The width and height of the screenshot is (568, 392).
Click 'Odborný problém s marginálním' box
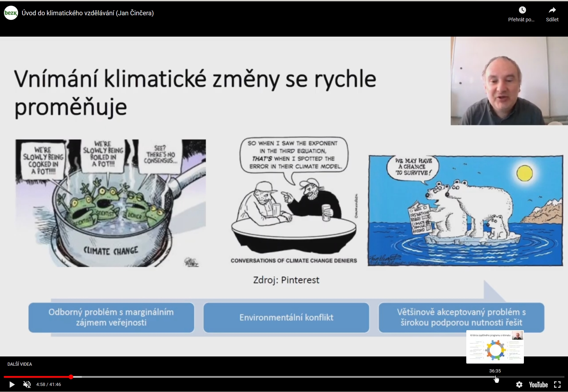click(111, 317)
